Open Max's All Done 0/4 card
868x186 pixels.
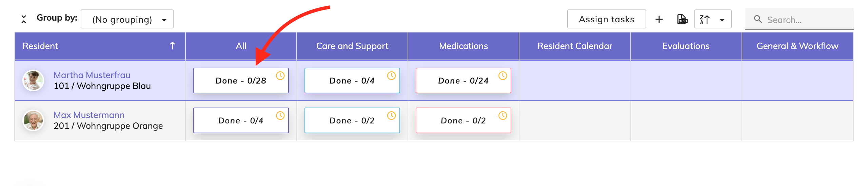click(241, 121)
